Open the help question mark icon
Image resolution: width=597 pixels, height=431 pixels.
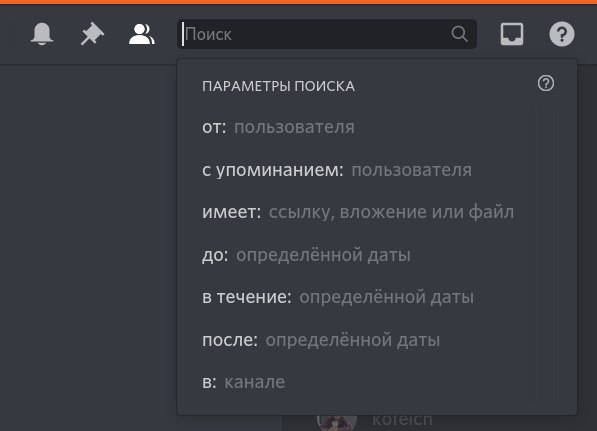point(562,34)
